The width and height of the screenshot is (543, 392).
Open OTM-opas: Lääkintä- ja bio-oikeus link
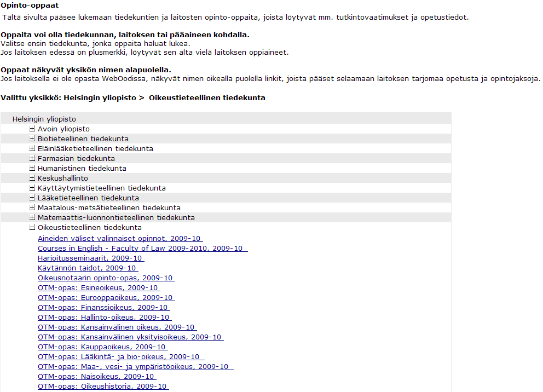[121, 357]
